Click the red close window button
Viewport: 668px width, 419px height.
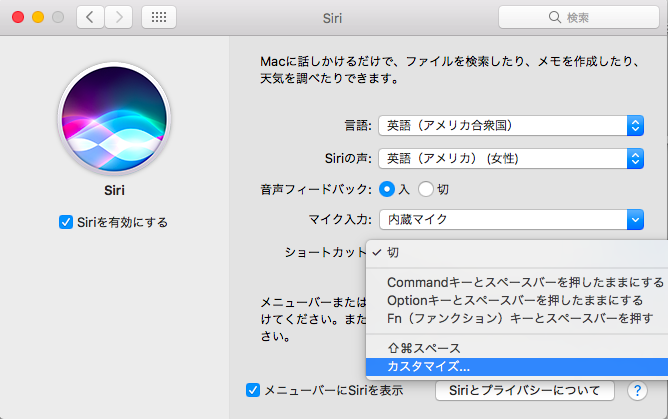[x=18, y=17]
